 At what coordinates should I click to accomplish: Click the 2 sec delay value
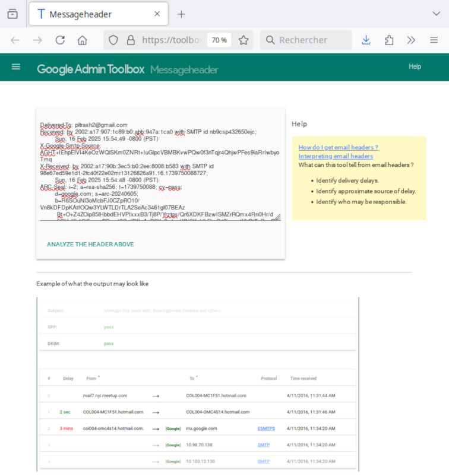point(65,412)
